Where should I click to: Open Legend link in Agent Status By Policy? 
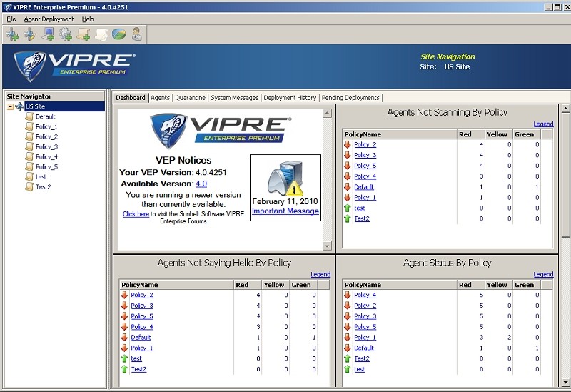click(x=543, y=274)
